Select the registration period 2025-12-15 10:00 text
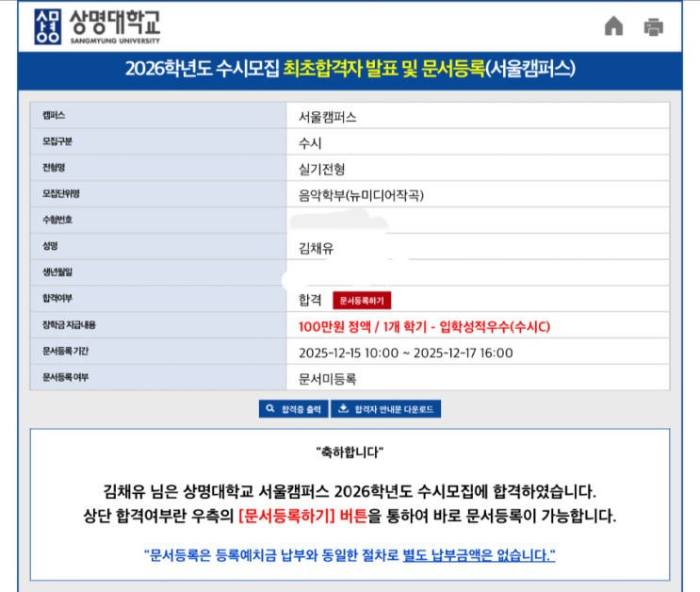 click(x=349, y=353)
